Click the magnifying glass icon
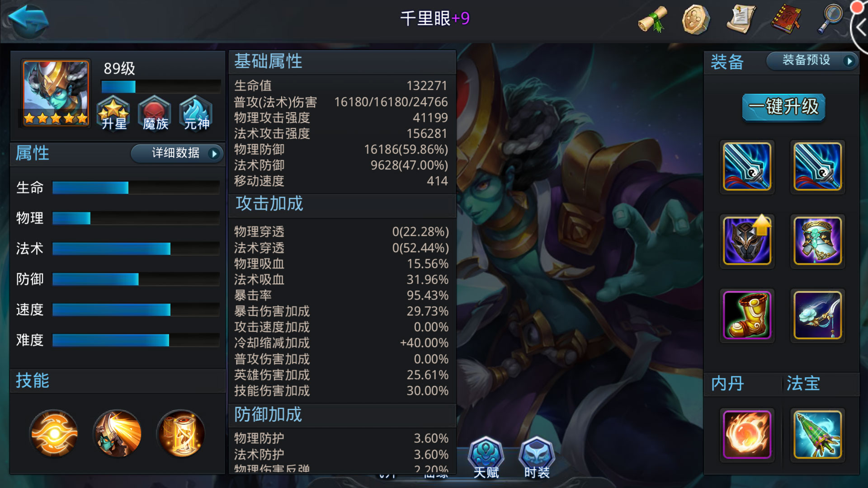The image size is (868, 488). click(830, 19)
